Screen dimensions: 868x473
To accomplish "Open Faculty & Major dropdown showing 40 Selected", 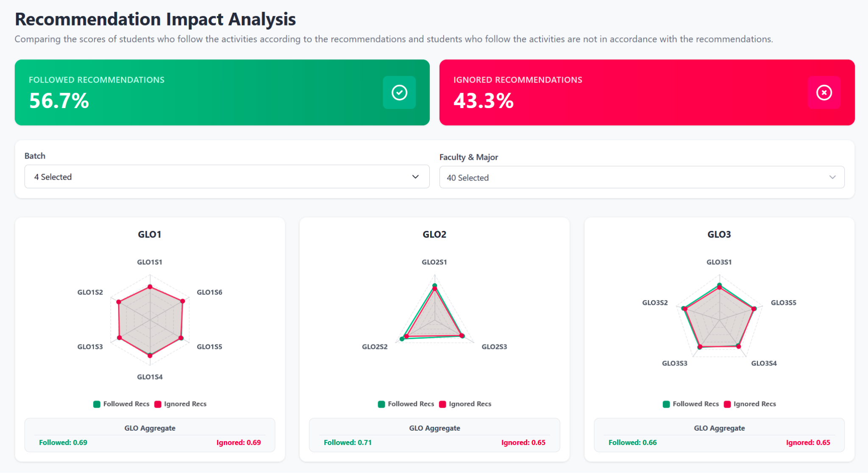I will click(x=642, y=178).
